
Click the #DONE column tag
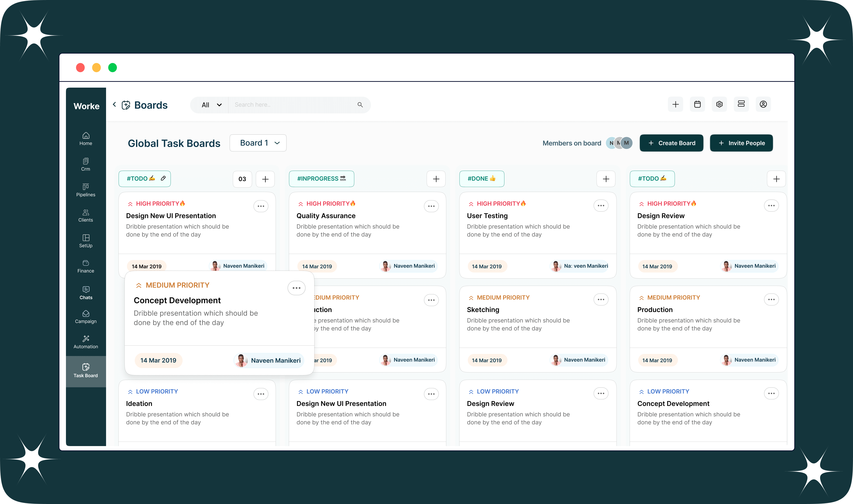482,179
